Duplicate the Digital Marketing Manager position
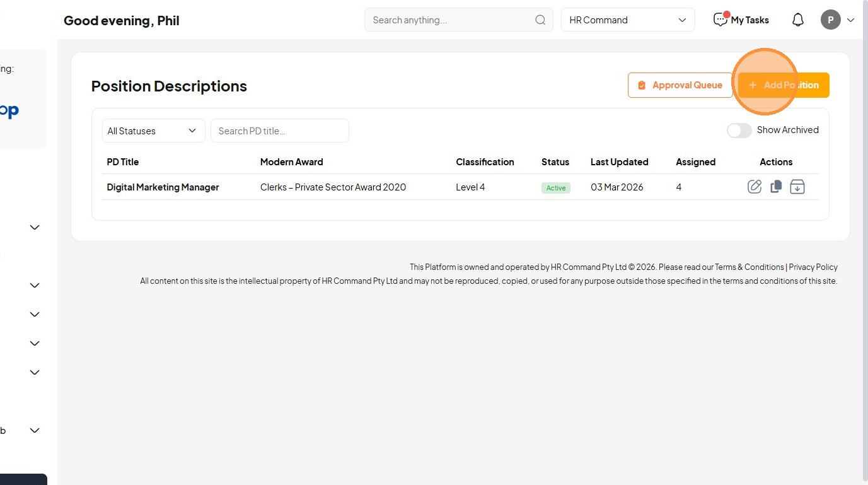868x485 pixels. click(x=776, y=187)
